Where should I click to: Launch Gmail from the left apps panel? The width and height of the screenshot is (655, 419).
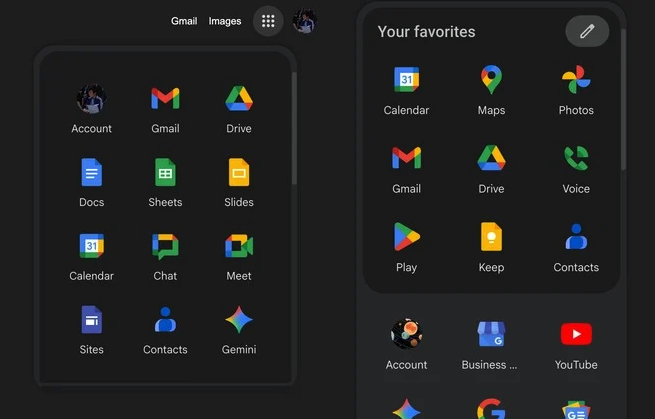(165, 109)
